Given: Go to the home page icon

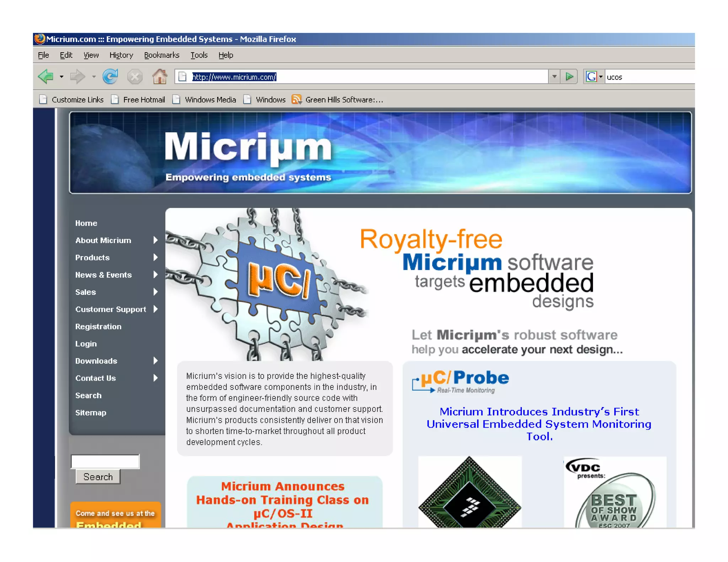Looking at the screenshot, I should (160, 77).
